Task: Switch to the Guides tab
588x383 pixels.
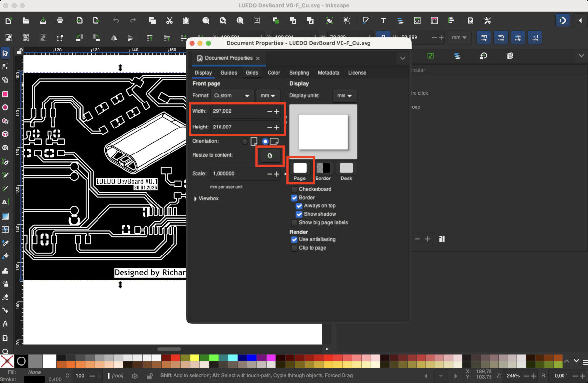Action: click(229, 73)
